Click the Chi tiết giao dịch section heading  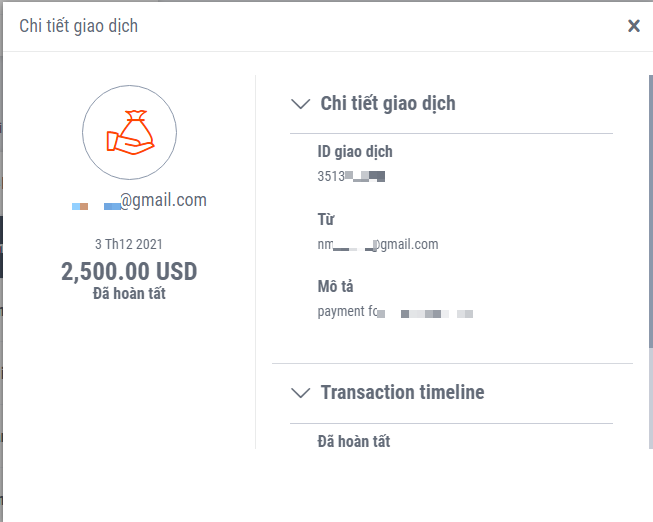click(x=388, y=103)
